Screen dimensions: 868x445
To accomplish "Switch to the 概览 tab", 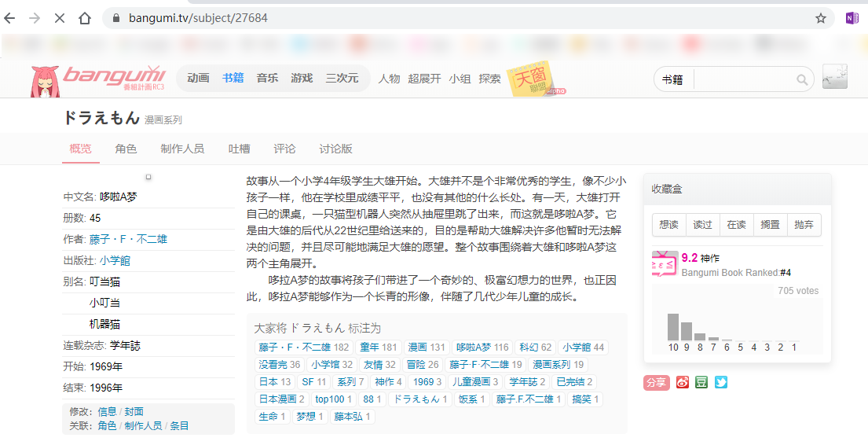I will [x=81, y=149].
